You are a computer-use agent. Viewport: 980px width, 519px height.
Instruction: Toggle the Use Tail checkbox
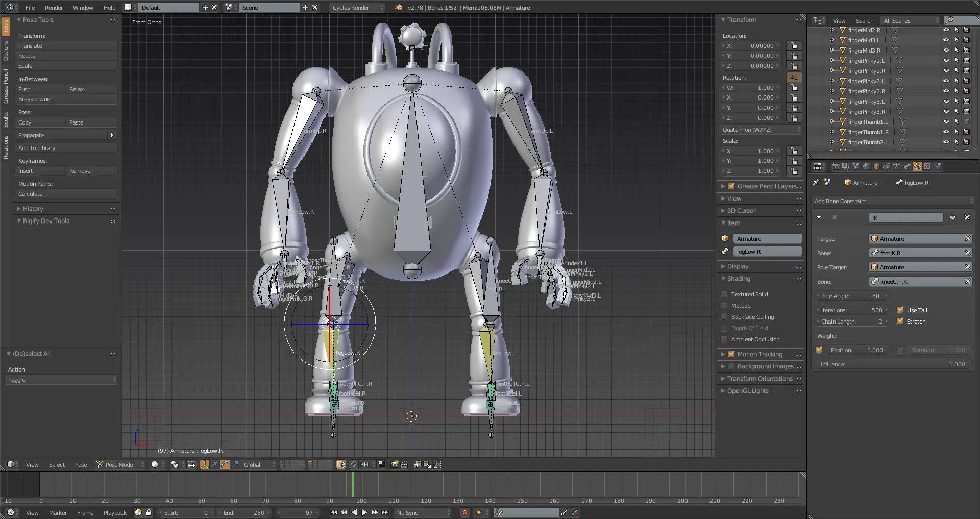click(x=900, y=310)
